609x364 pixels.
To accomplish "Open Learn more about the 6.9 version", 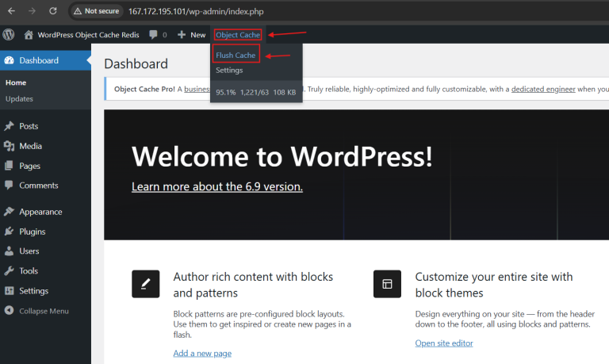I will coord(217,186).
